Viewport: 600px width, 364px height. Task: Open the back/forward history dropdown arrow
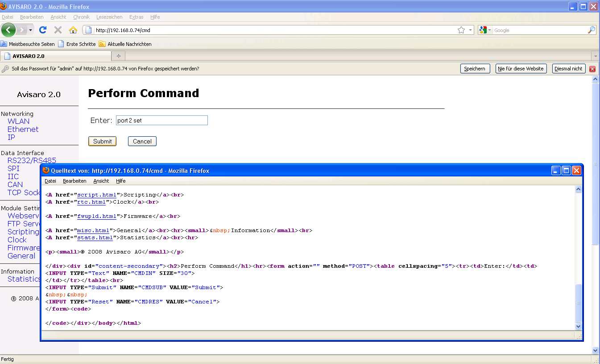pyautogui.click(x=31, y=30)
